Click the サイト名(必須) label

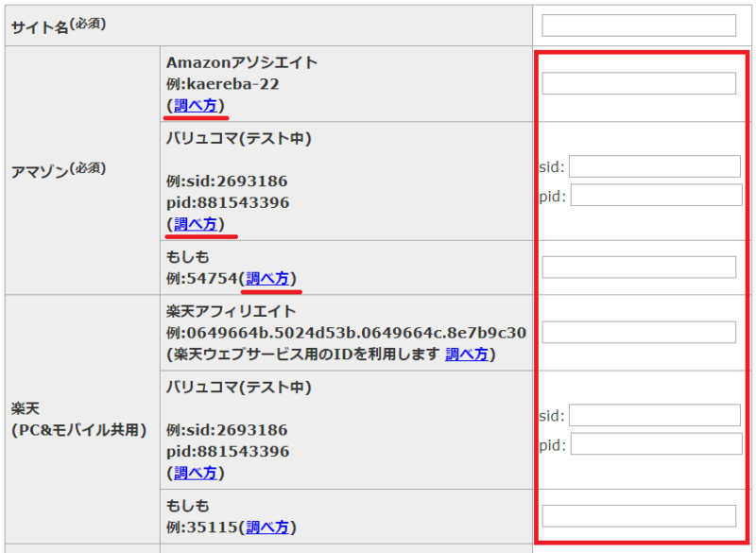tap(59, 26)
